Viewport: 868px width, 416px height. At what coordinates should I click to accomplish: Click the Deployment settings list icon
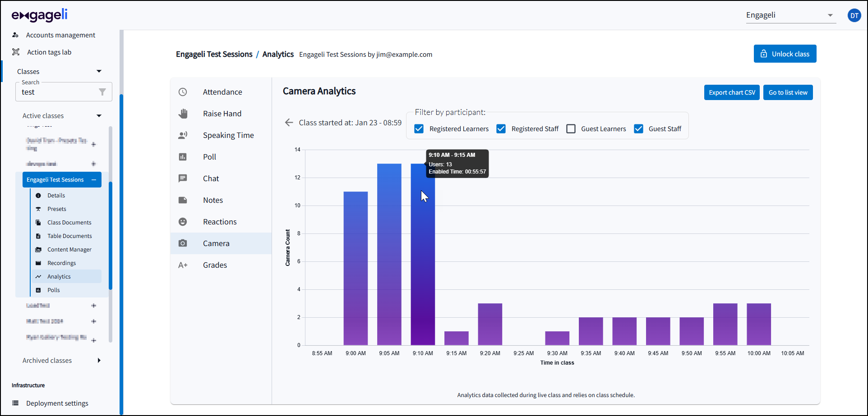click(x=15, y=403)
